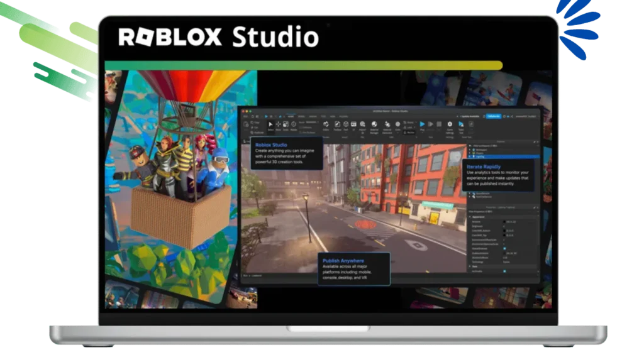Open the ColorShift_Bottom color swatch
Screen dimensions: 644x362
point(505,231)
